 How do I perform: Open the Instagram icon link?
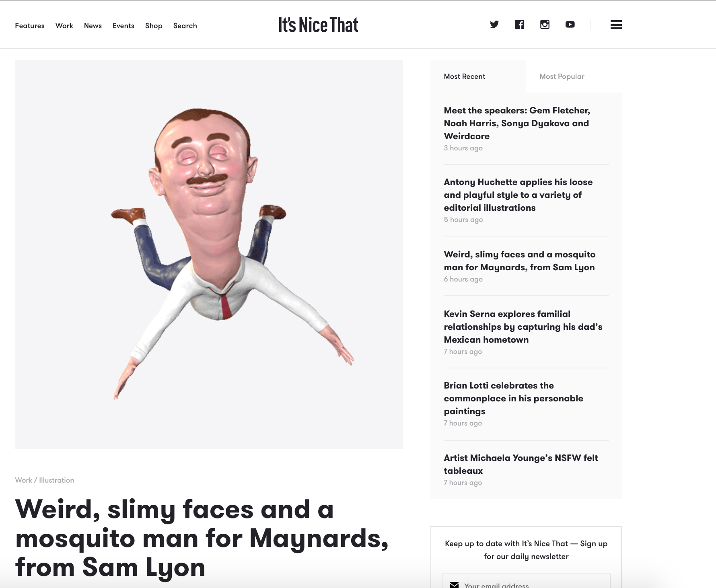click(x=545, y=25)
